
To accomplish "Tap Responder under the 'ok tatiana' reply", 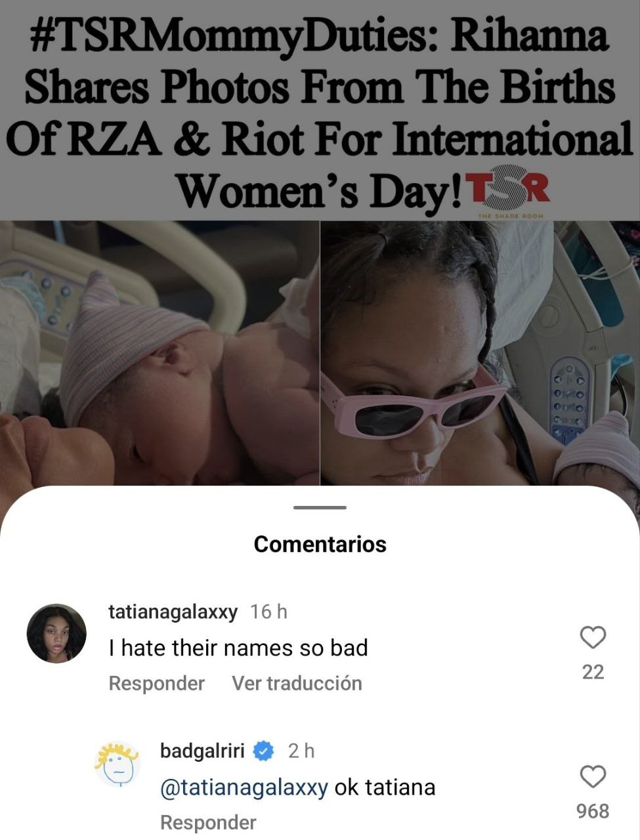I will pyautogui.click(x=208, y=822).
